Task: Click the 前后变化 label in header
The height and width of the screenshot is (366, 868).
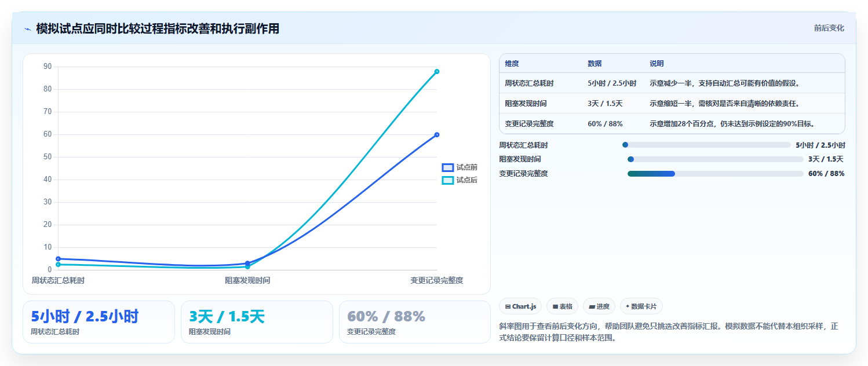Action: coord(829,28)
